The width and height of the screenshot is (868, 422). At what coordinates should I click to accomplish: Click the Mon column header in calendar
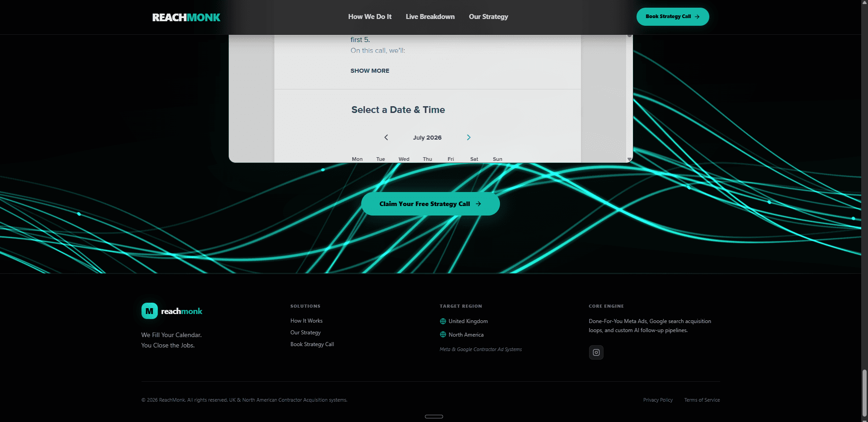(x=357, y=159)
